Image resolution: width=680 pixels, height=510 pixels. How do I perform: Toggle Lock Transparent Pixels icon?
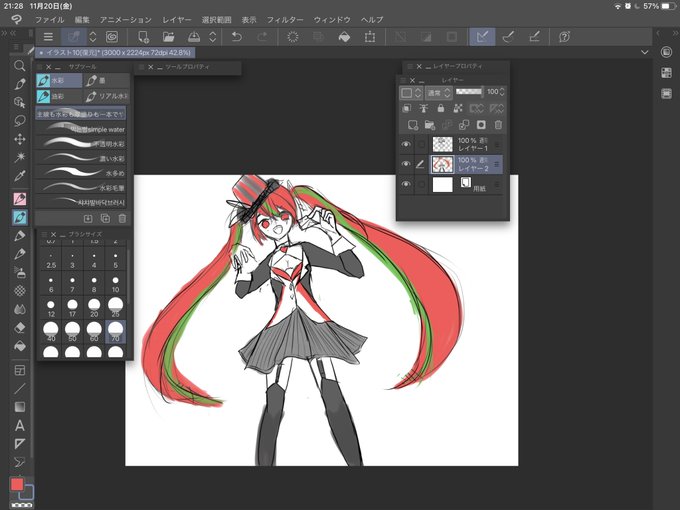[x=458, y=108]
